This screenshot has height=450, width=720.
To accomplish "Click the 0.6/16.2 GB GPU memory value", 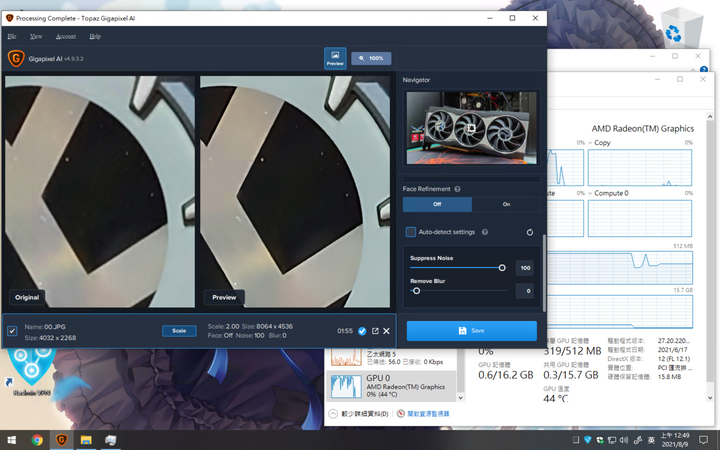I will (x=506, y=375).
